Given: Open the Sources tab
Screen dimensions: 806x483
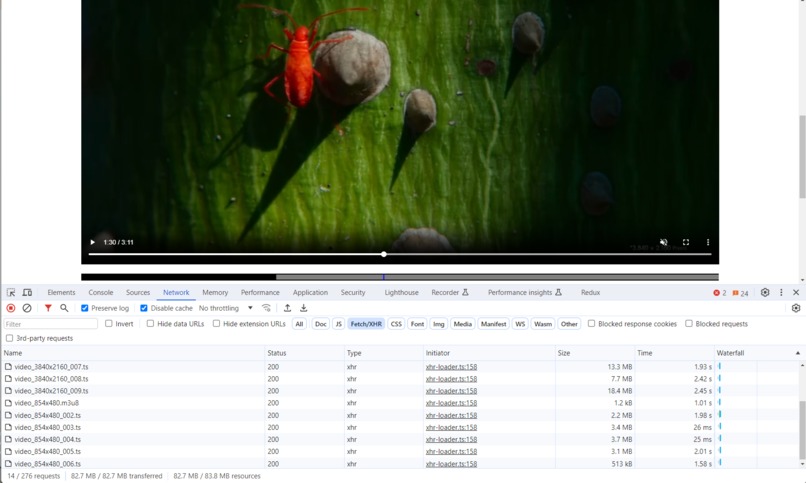Looking at the screenshot, I should pos(138,292).
